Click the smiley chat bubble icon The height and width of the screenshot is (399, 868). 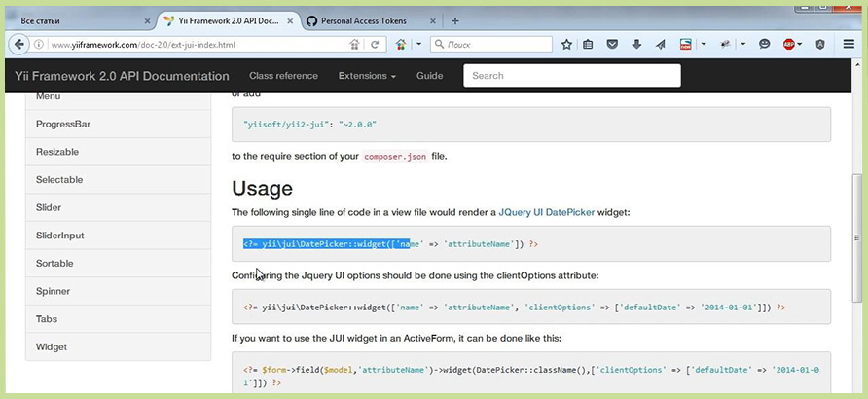pyautogui.click(x=765, y=45)
